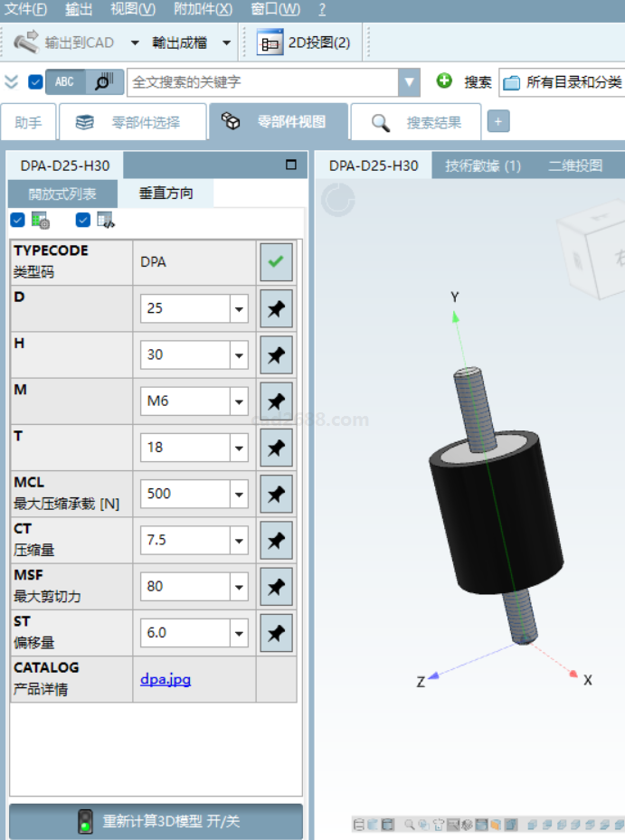625x840 pixels.
Task: Open the 视图(V) menu
Action: coord(132,9)
